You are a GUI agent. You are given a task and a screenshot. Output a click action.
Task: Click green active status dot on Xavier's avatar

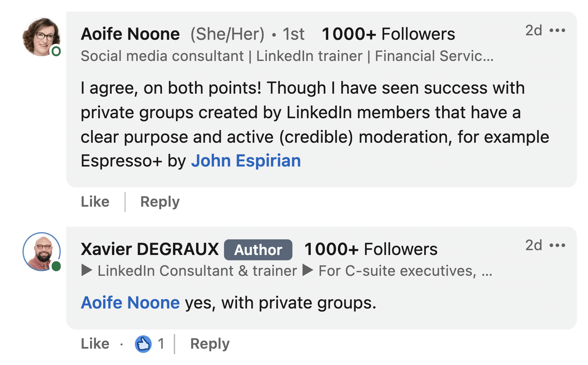(x=56, y=266)
